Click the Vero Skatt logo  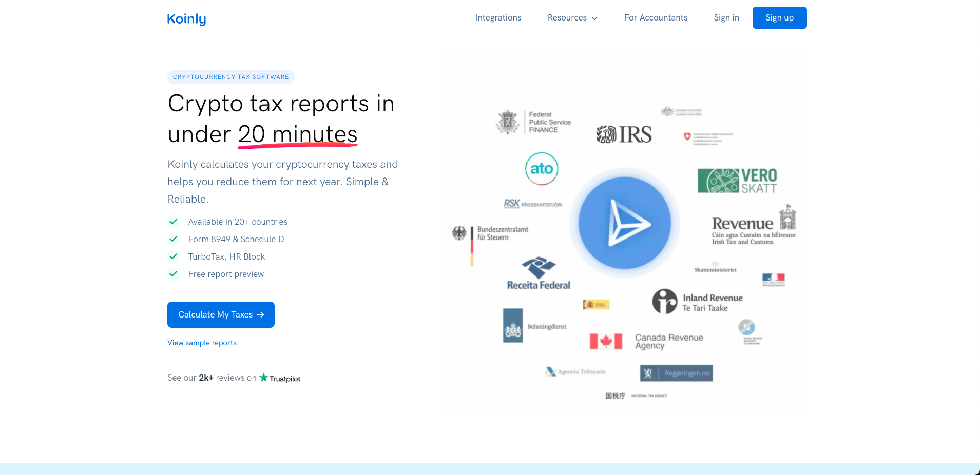click(737, 181)
